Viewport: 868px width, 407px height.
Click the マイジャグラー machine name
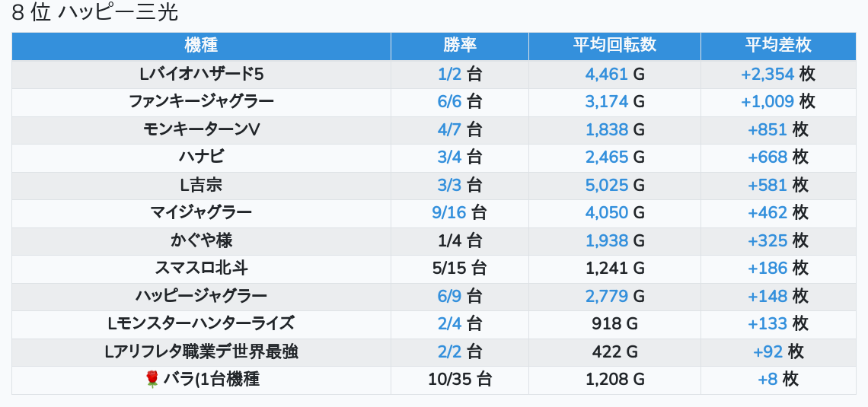201,212
